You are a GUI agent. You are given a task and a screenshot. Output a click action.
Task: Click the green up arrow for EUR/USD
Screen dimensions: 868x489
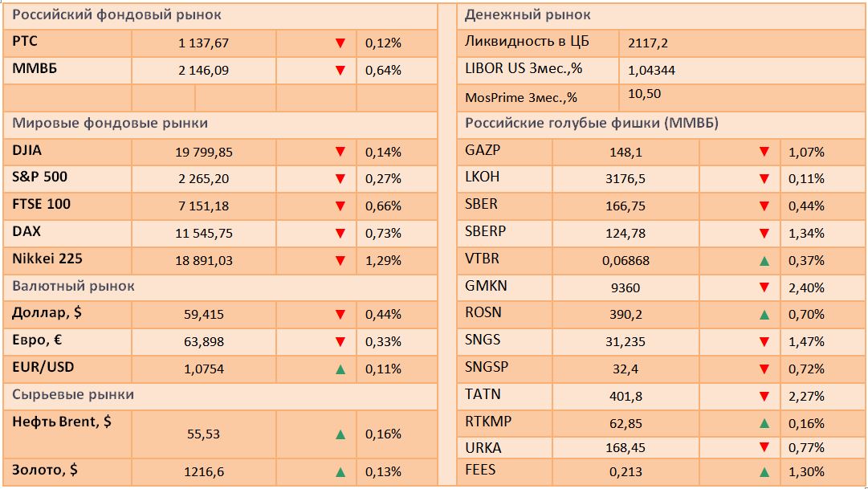point(340,369)
